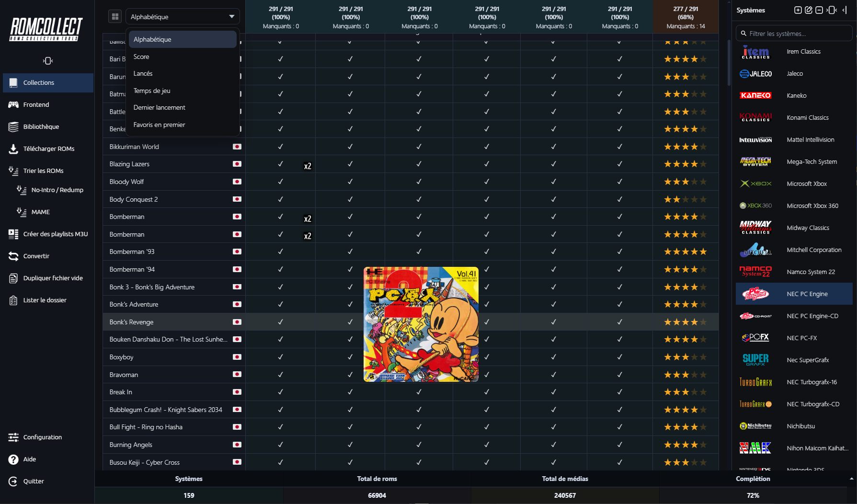This screenshot has width=857, height=504.
Task: Open Télécharger ROMs in the sidebar
Action: [48, 149]
